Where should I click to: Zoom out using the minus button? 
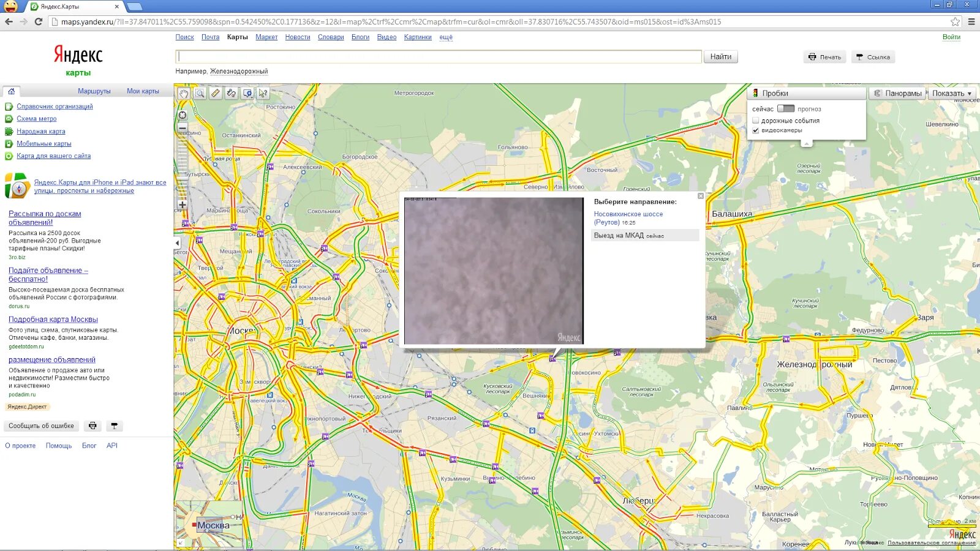click(x=183, y=127)
